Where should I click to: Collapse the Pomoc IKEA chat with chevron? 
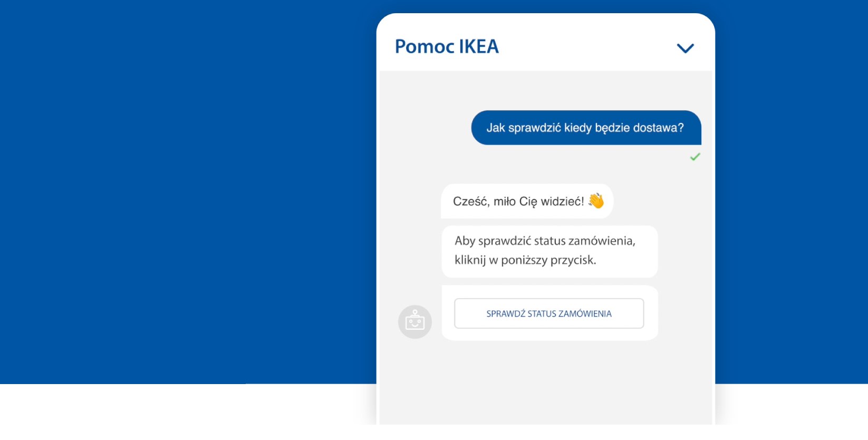[x=685, y=48]
